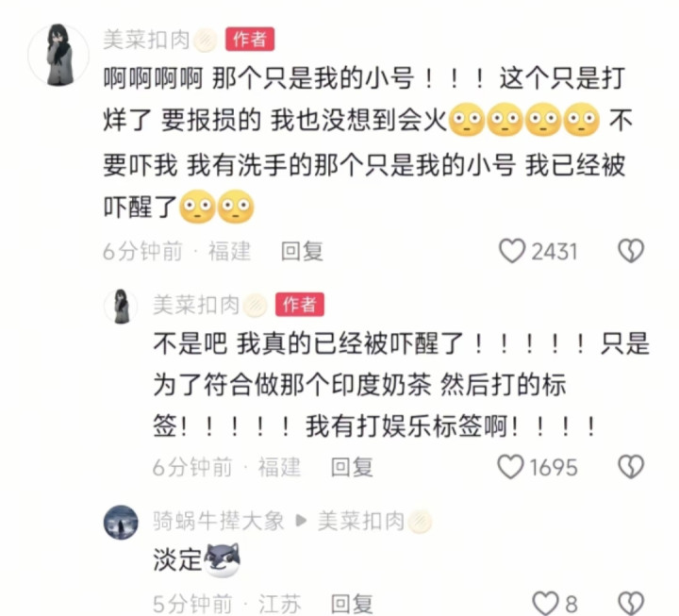Reply to the first comment via 回复
This screenshot has height=616, width=679.
click(302, 251)
